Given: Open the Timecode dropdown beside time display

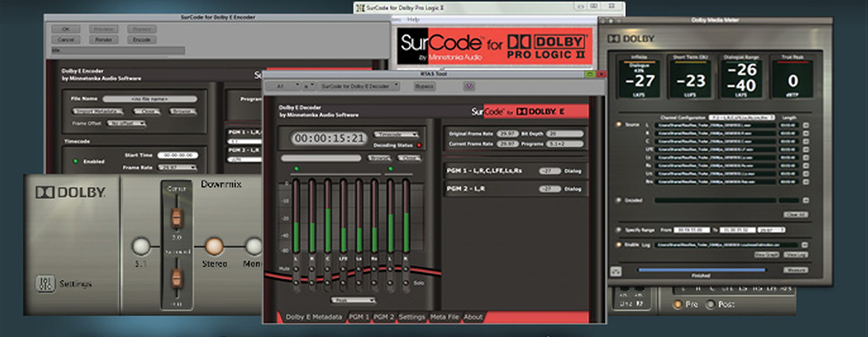Looking at the screenshot, I should coord(396,134).
